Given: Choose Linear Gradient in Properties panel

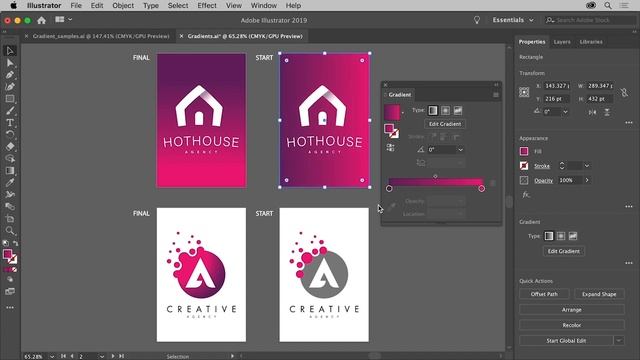Looking at the screenshot, I should coord(549,236).
